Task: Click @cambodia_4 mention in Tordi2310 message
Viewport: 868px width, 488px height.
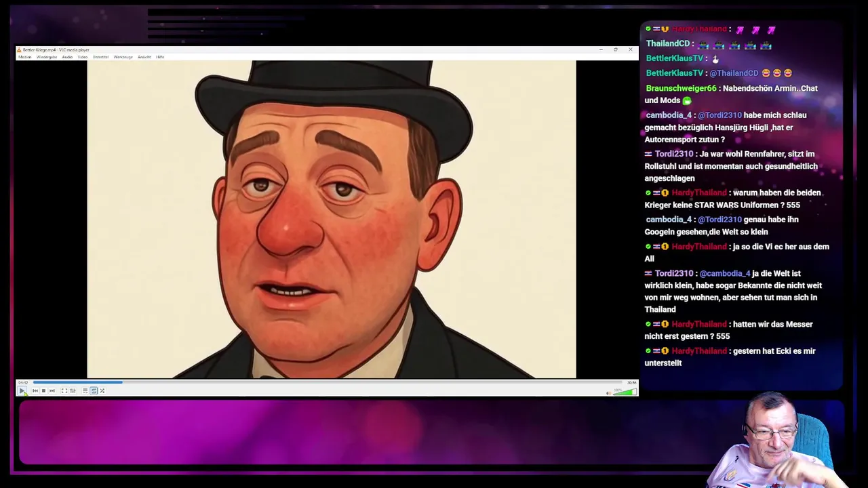Action: (725, 274)
